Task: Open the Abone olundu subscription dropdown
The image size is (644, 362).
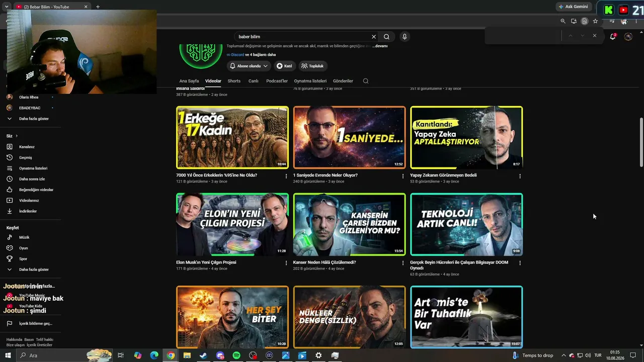Action: tap(249, 66)
